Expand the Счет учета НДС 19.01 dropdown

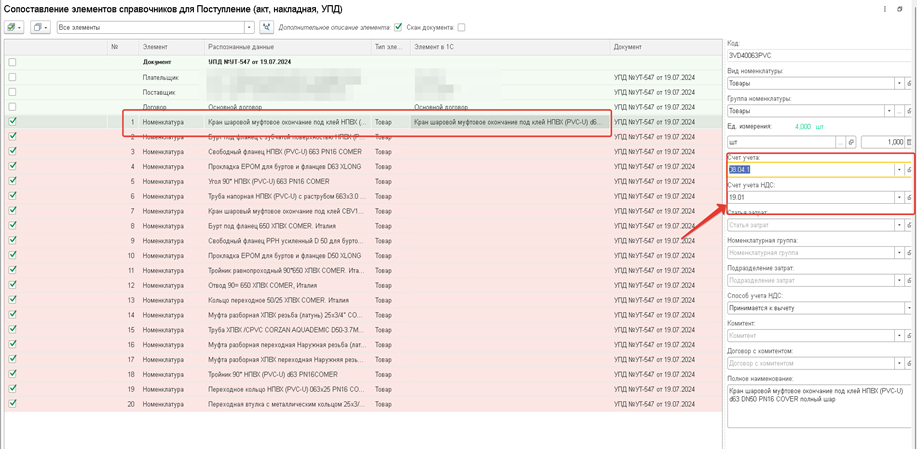click(899, 198)
